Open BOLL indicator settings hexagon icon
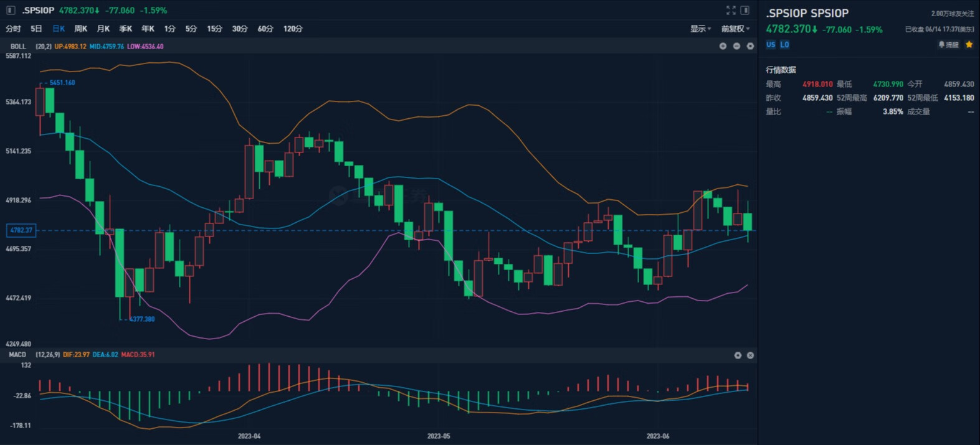This screenshot has height=445, width=980. pos(750,46)
